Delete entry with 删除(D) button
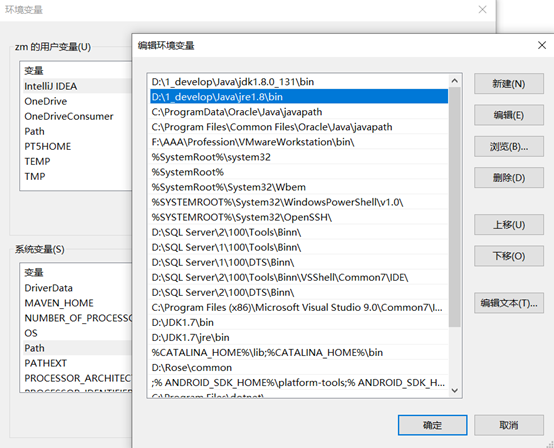 [508, 177]
